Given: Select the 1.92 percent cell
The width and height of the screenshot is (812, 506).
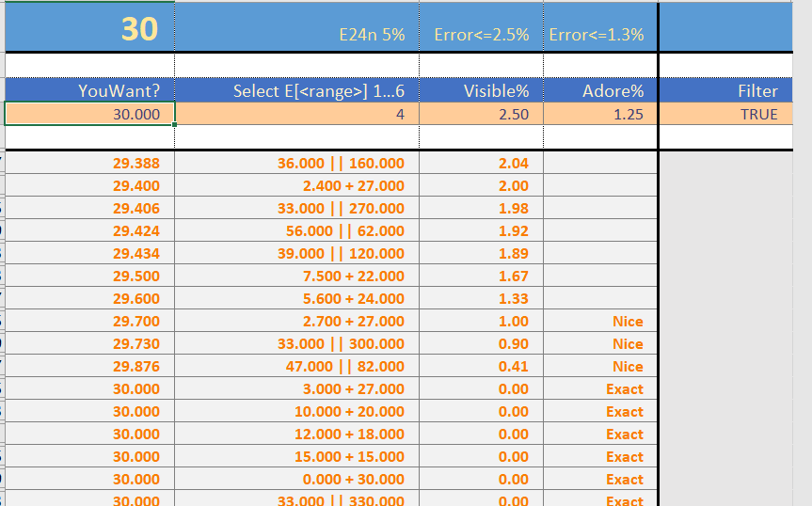Looking at the screenshot, I should point(481,230).
